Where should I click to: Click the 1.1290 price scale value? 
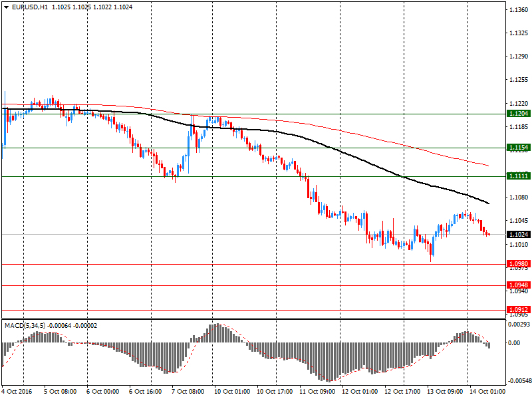(519, 57)
